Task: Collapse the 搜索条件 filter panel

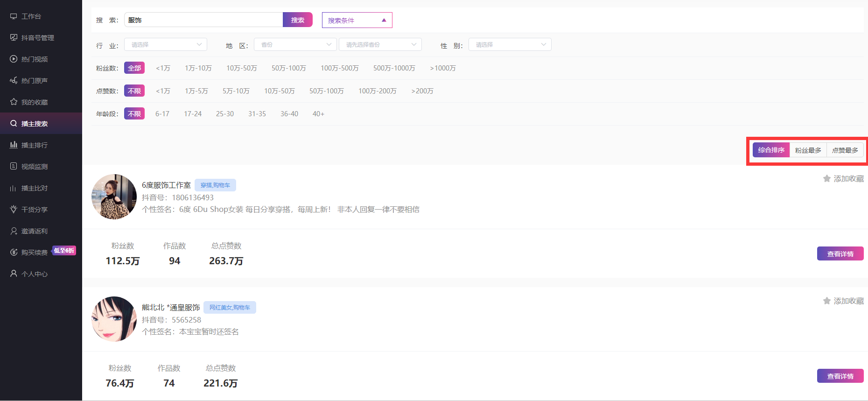Action: 357,20
